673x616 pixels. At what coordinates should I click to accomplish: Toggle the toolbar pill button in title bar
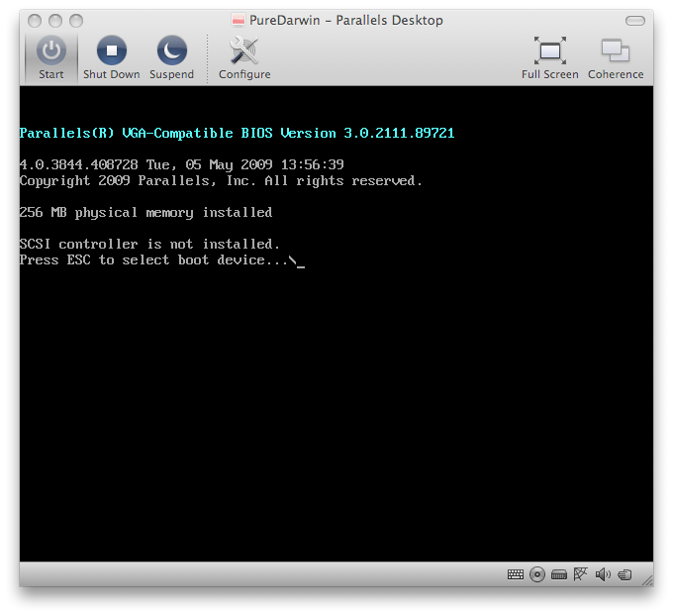(x=635, y=21)
